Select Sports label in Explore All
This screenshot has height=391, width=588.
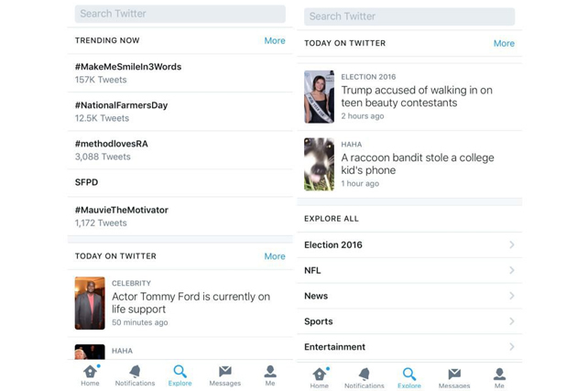tap(319, 321)
